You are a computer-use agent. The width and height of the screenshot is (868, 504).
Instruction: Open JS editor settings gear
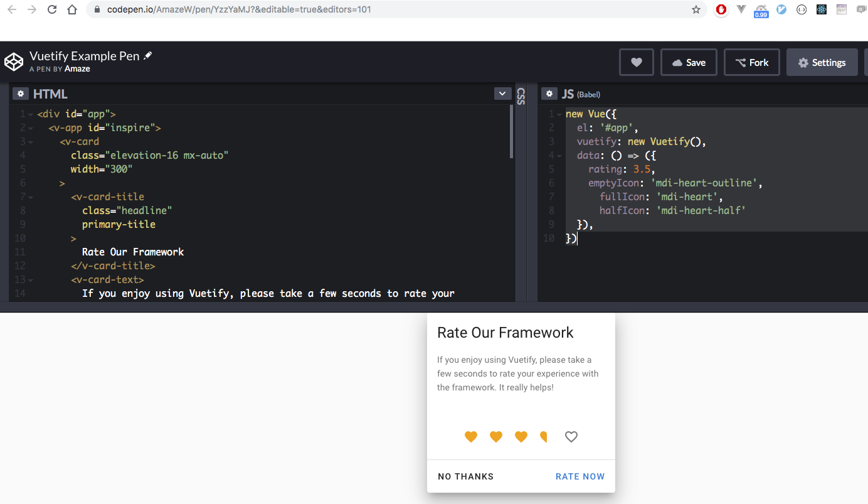(549, 94)
